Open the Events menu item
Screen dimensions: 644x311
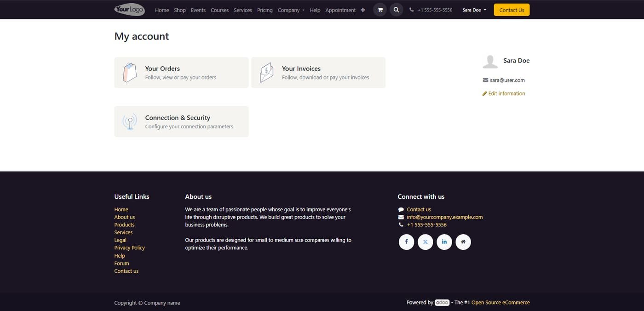pyautogui.click(x=198, y=10)
